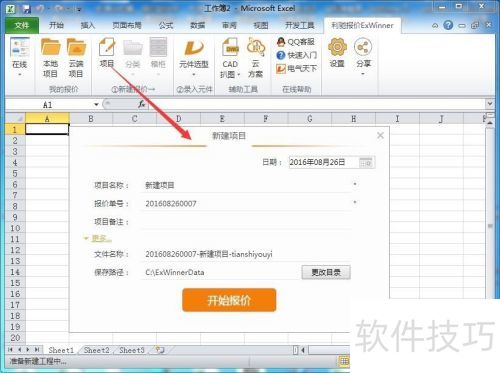Select the Sheet3 worksheet tab
Viewport: 500px width, 373px height.
pyautogui.click(x=132, y=350)
